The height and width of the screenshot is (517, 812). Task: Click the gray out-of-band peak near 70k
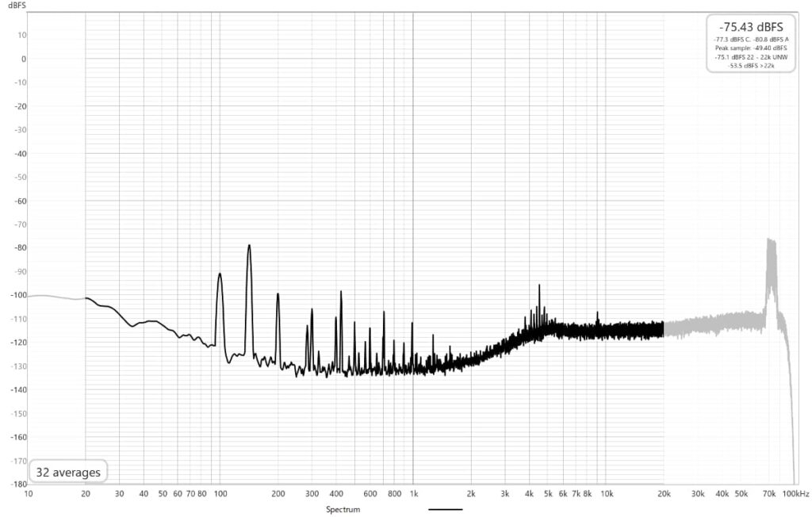tap(769, 242)
